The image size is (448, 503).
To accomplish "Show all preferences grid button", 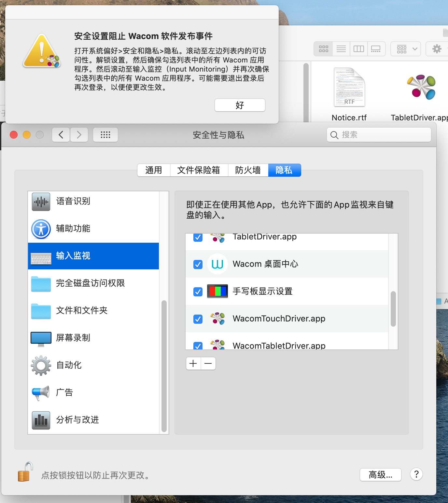I will click(x=105, y=135).
